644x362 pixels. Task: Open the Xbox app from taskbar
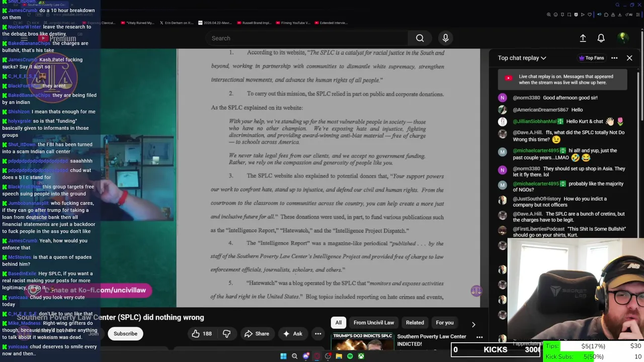[x=361, y=356]
